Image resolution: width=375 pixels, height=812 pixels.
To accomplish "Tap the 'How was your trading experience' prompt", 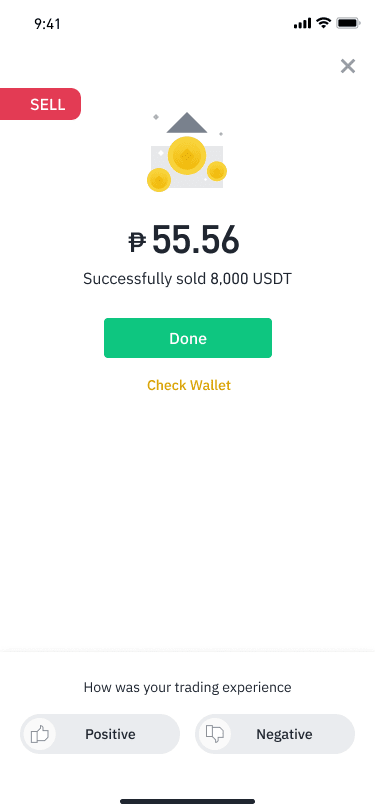I will tap(188, 688).
